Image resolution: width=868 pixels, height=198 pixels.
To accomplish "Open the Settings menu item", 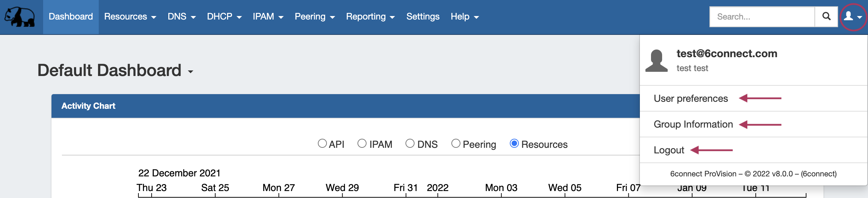I will (423, 17).
